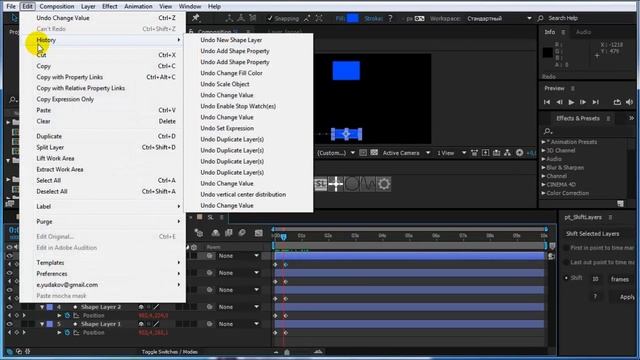Expand the CINEMA 4D effects category

[x=544, y=185]
